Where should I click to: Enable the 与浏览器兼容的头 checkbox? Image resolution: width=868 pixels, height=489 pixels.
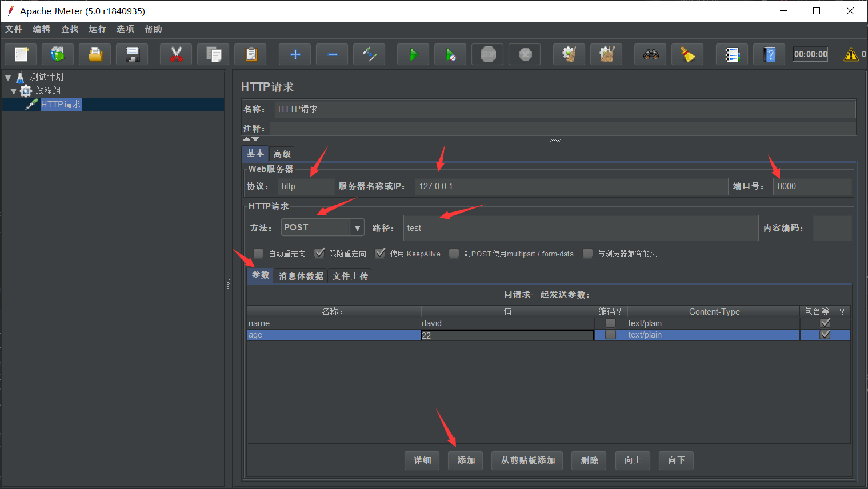pos(587,253)
